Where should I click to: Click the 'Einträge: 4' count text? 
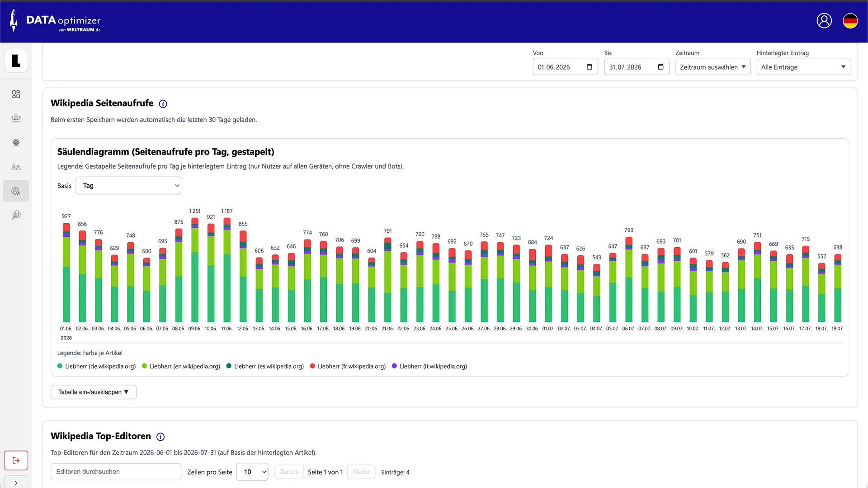396,472
